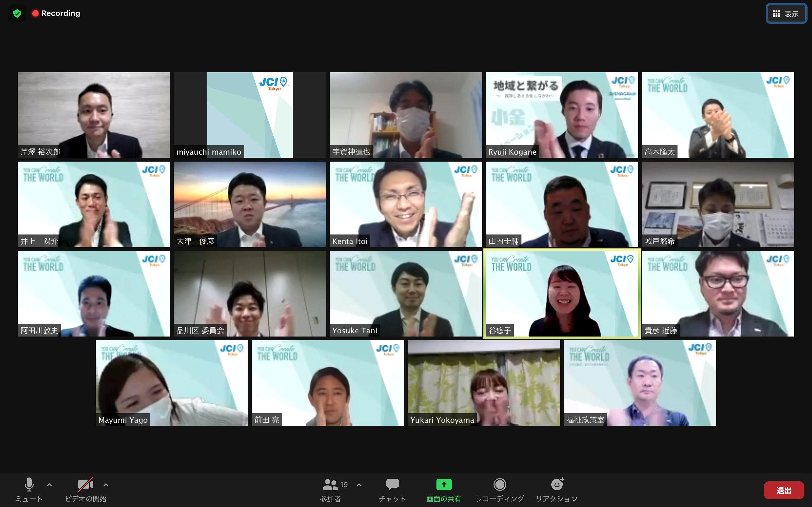The width and height of the screenshot is (812, 507).
Task: Open the 表示 view layout menu
Action: click(786, 14)
